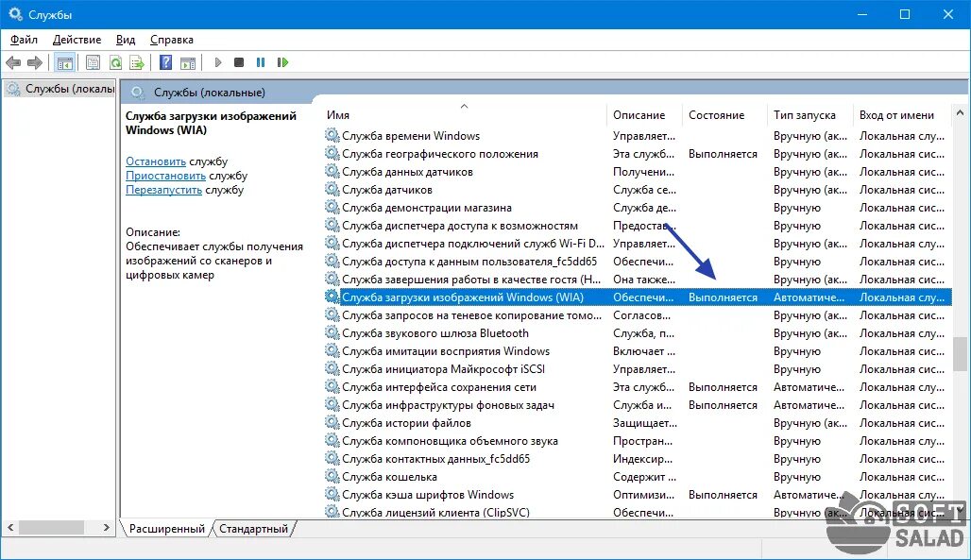Viewport: 971px width, 560px height.
Task: Open the Действие menu
Action: tap(77, 40)
